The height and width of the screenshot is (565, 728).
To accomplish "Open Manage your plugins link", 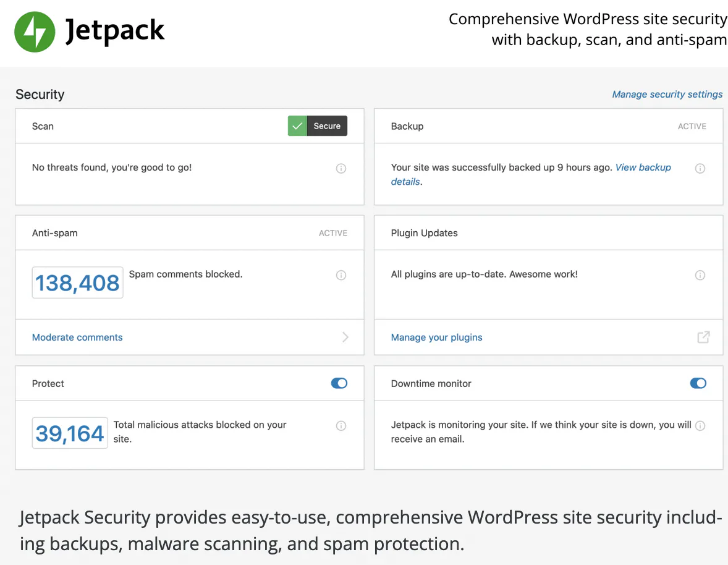I will (436, 338).
